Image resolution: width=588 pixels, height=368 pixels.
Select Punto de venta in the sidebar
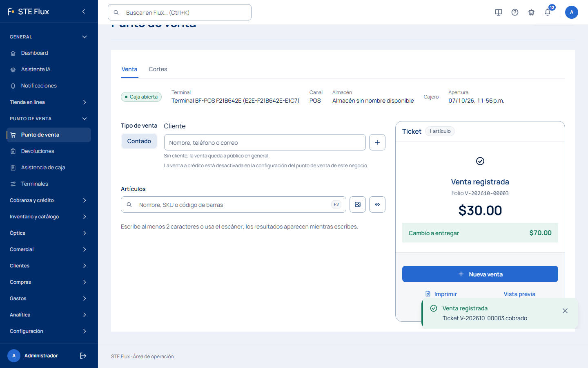(x=49, y=135)
